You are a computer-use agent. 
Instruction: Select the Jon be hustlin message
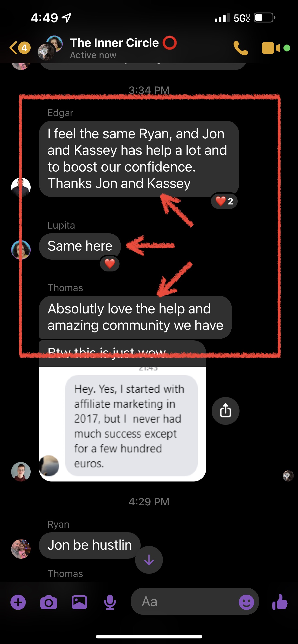(x=90, y=545)
